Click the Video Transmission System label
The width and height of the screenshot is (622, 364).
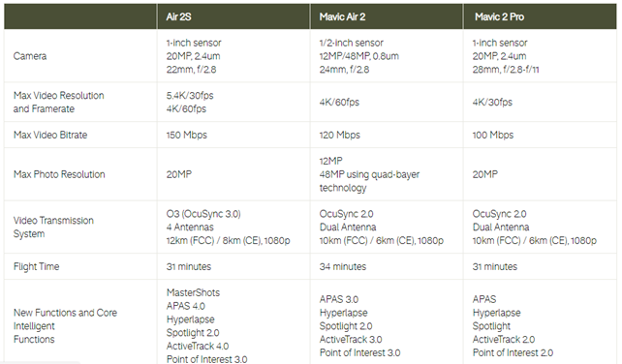pos(53,227)
